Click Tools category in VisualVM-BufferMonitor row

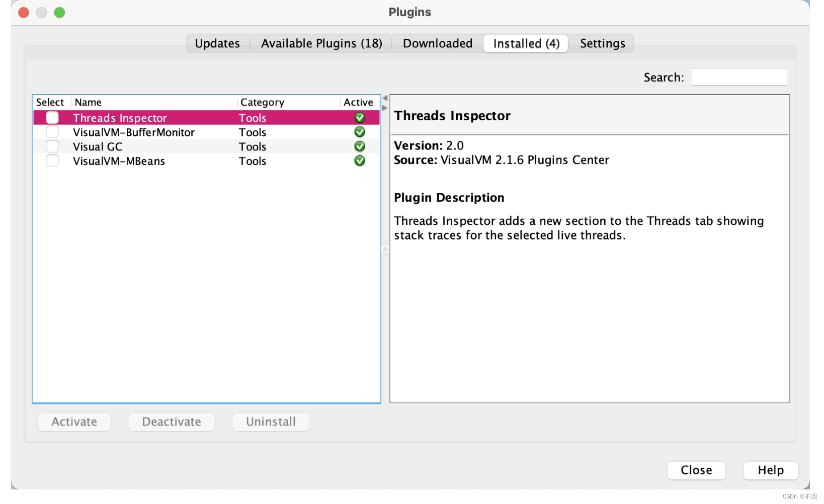253,133
